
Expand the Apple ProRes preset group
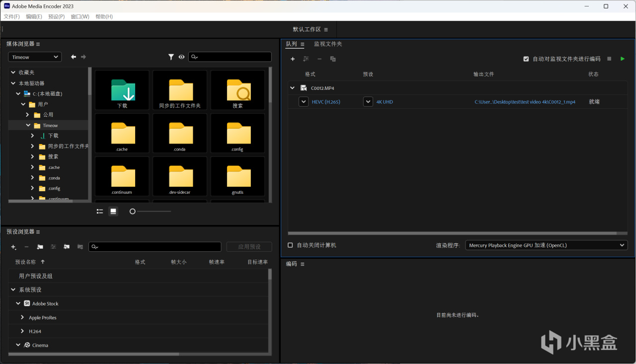click(22, 317)
